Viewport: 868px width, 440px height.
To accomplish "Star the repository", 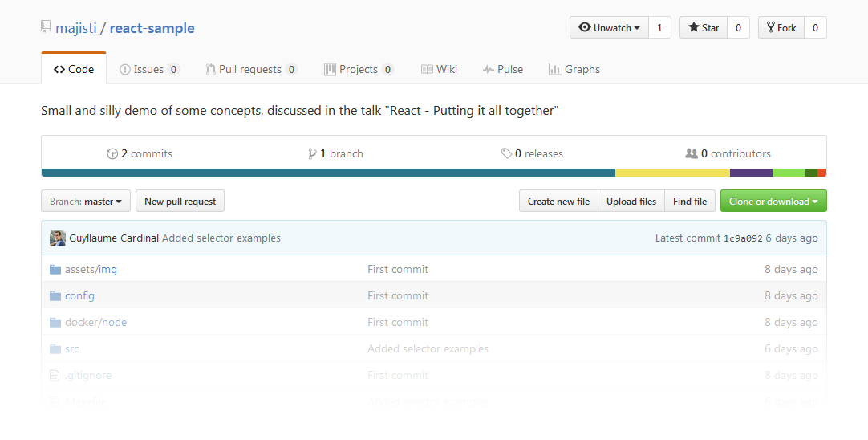I will pyautogui.click(x=704, y=28).
